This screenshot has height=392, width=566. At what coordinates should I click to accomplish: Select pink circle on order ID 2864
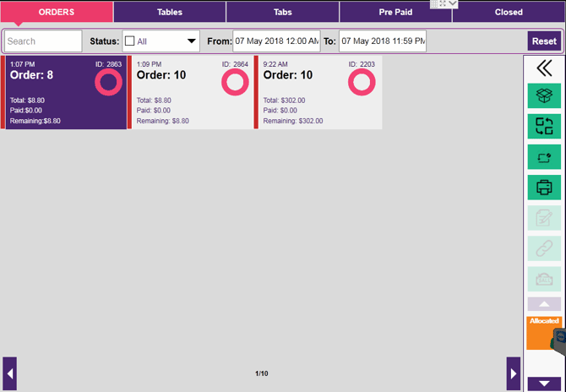235,82
